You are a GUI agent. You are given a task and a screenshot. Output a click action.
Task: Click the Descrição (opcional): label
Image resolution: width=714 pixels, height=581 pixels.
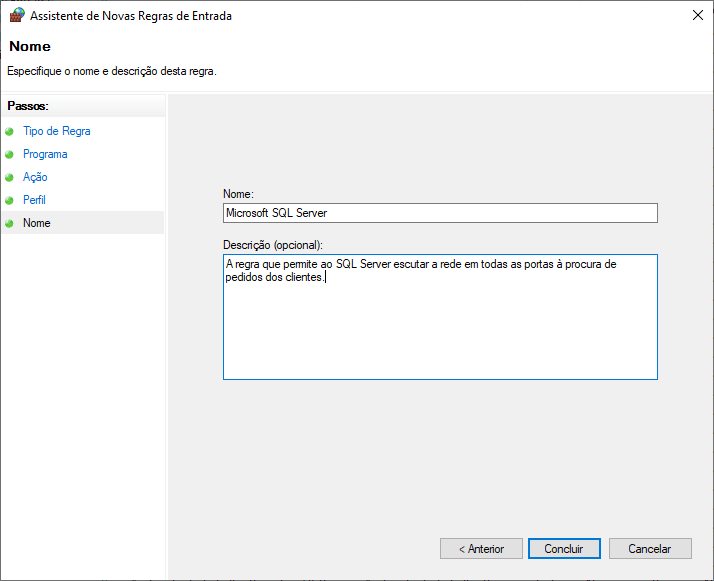[x=273, y=244]
